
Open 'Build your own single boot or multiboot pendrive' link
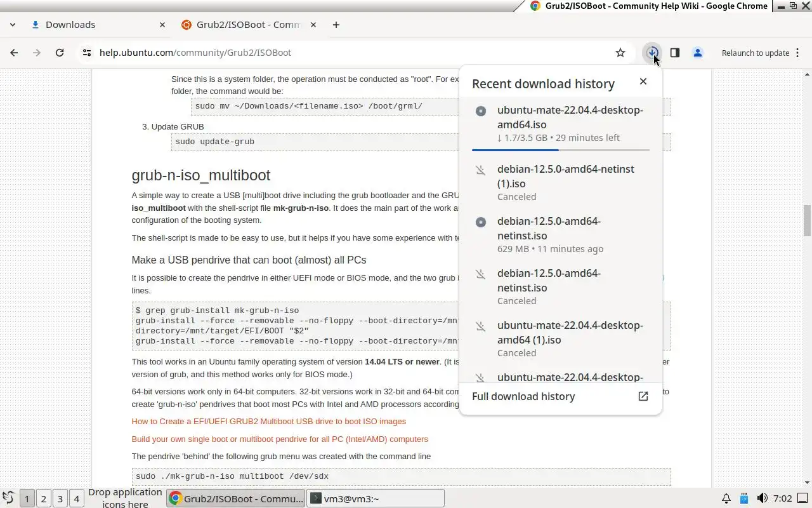[280, 439]
